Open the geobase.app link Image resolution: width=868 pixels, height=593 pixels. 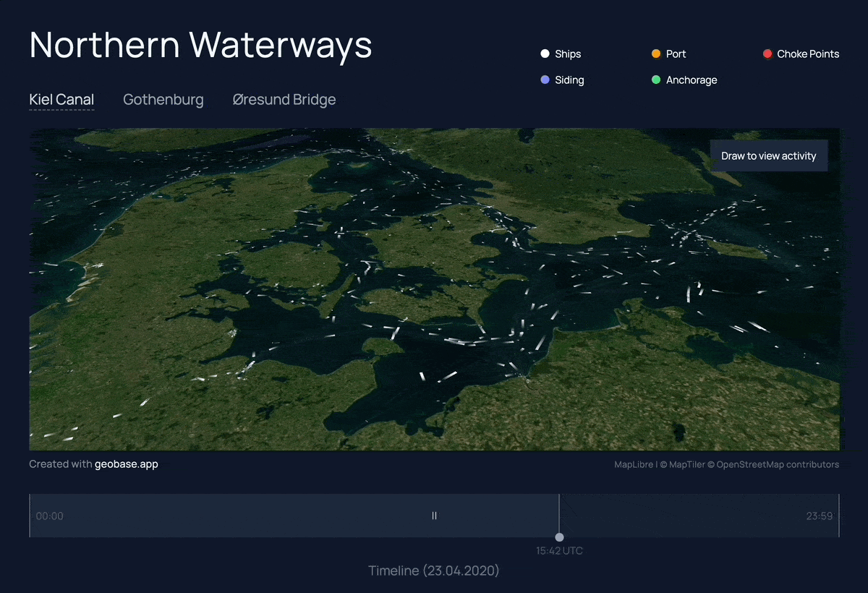tap(127, 464)
